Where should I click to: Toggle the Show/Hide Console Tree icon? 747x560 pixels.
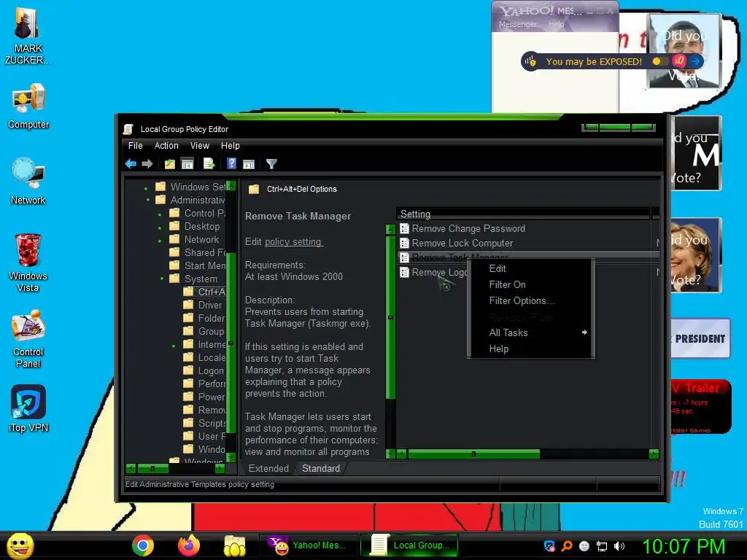(187, 164)
